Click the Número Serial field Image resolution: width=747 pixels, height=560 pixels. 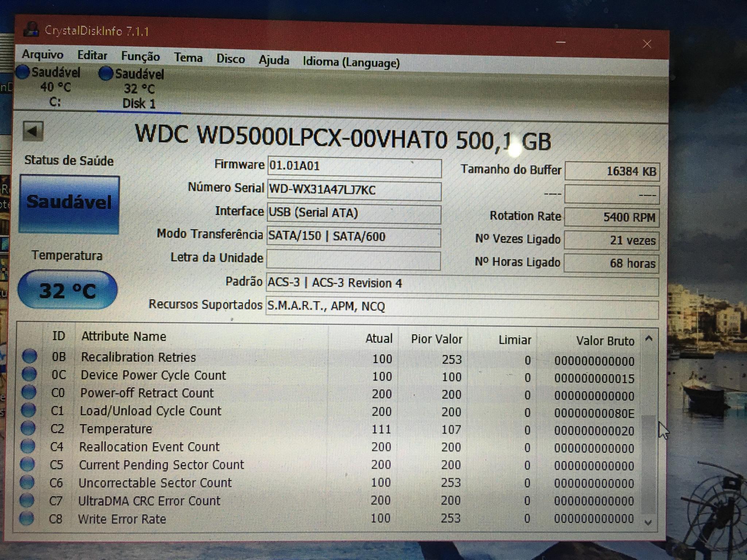[x=354, y=190]
